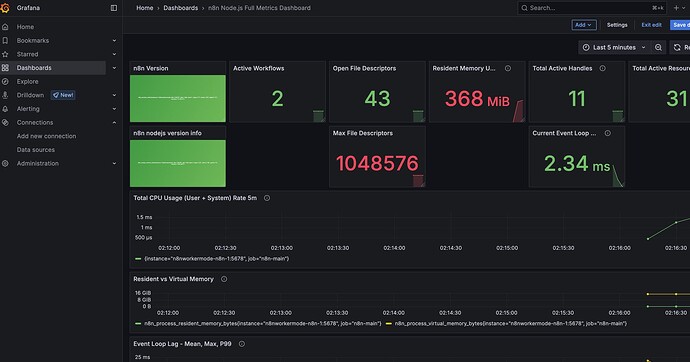The width and height of the screenshot is (690, 362).
Task: Select Data sources in sidebar
Action: pyautogui.click(x=36, y=150)
